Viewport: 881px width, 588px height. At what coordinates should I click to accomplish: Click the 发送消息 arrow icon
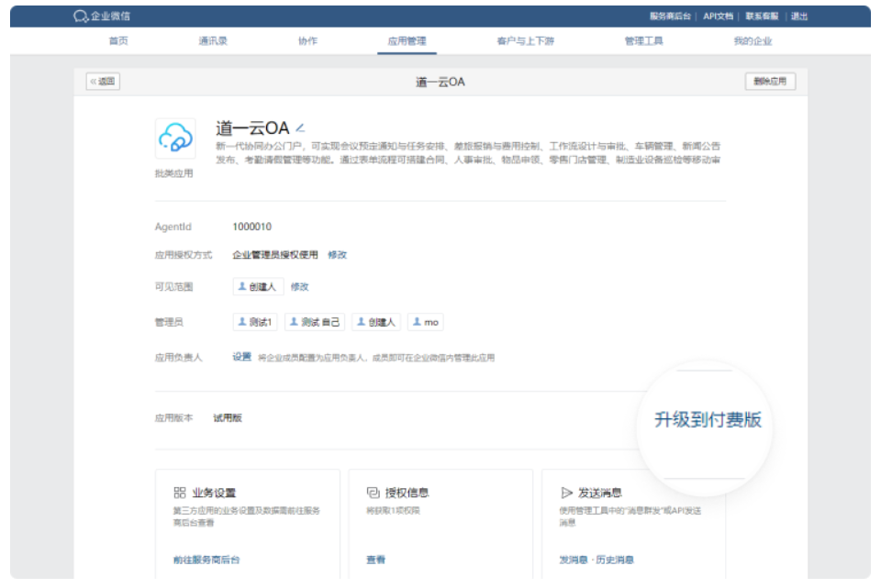566,493
